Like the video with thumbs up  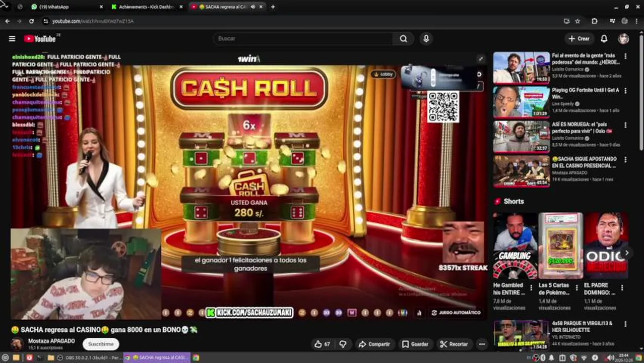pyautogui.click(x=322, y=344)
